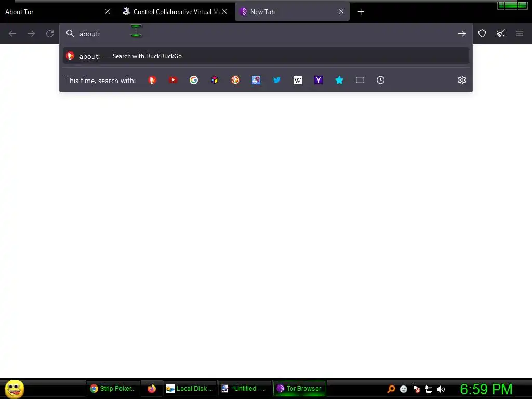Search with the colorful cube engine icon
532x399 pixels.
(x=215, y=80)
